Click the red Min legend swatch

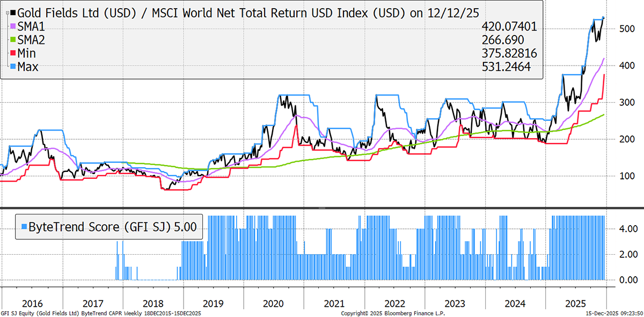[x=12, y=53]
